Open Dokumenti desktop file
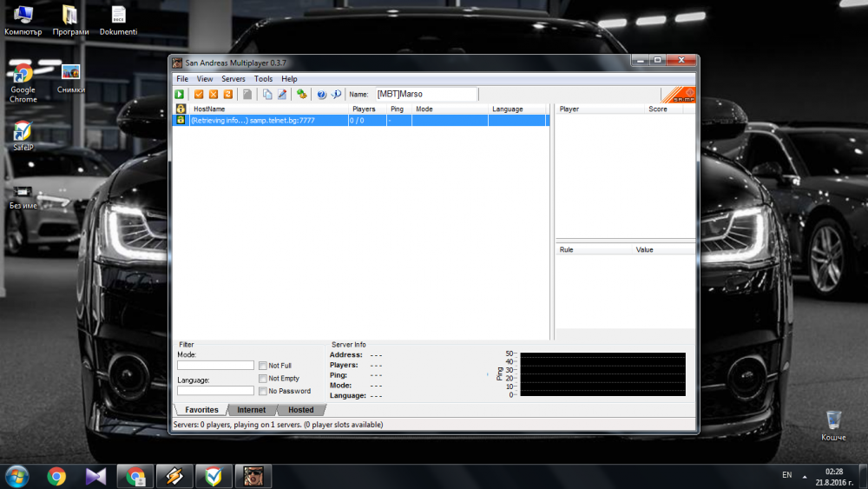Image resolution: width=868 pixels, height=489 pixels. pos(118,21)
